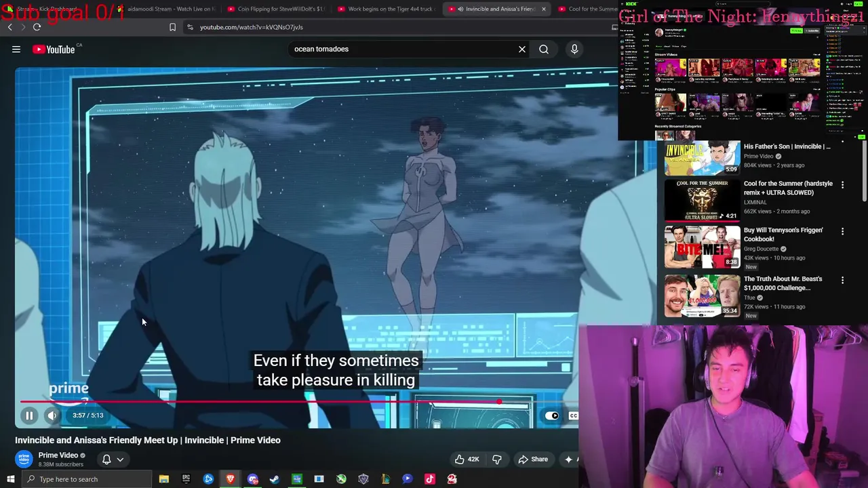Close the Invincible and Anissa's tab
Image resolution: width=868 pixels, height=488 pixels.
[543, 9]
